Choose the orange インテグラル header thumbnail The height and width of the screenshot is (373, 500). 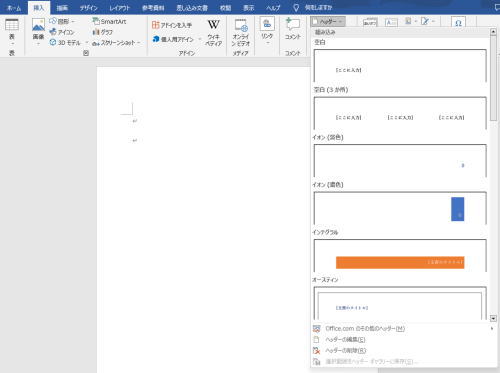click(400, 256)
